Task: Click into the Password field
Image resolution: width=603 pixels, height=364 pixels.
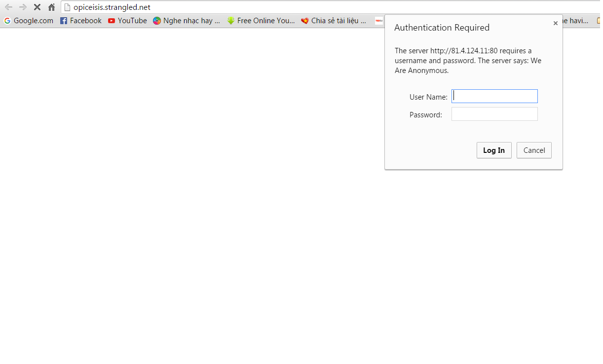Action: (494, 114)
